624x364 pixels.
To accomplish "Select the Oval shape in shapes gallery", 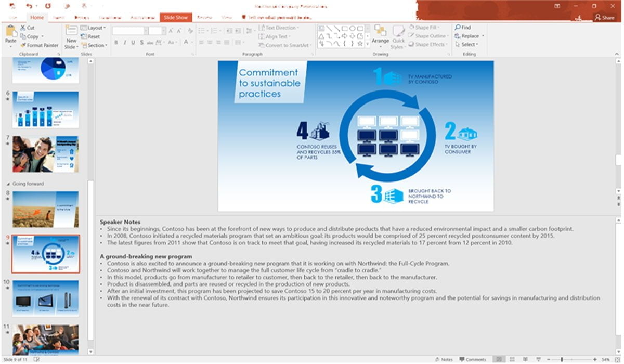I will (x=353, y=28).
